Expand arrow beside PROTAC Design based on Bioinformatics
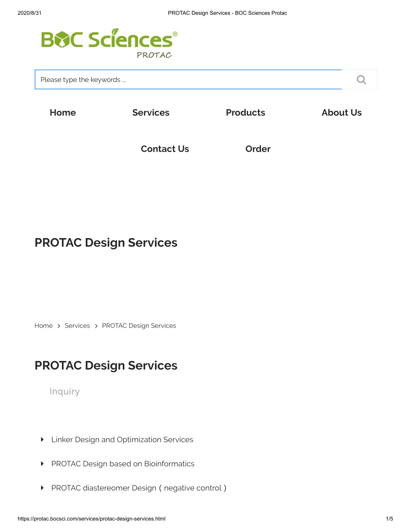This screenshot has height=532, width=411. click(x=42, y=464)
